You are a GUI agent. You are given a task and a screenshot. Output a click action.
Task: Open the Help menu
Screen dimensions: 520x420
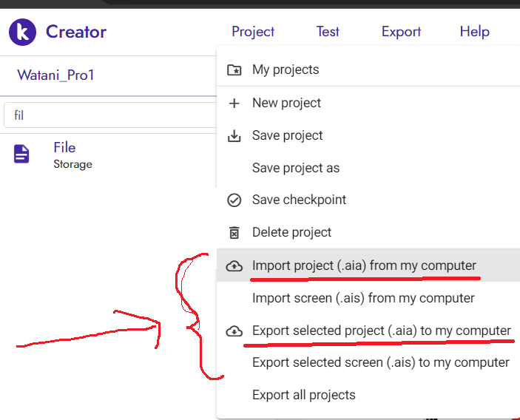(474, 32)
